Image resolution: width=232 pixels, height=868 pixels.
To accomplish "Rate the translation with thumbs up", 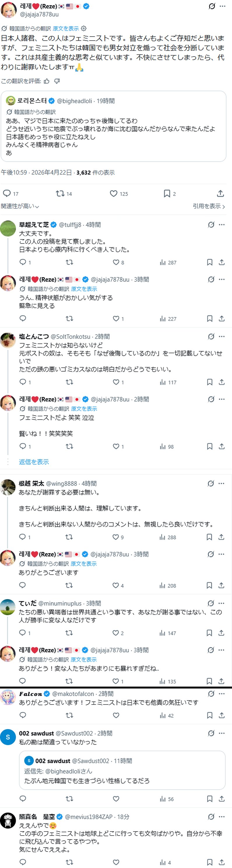I will [x=47, y=81].
